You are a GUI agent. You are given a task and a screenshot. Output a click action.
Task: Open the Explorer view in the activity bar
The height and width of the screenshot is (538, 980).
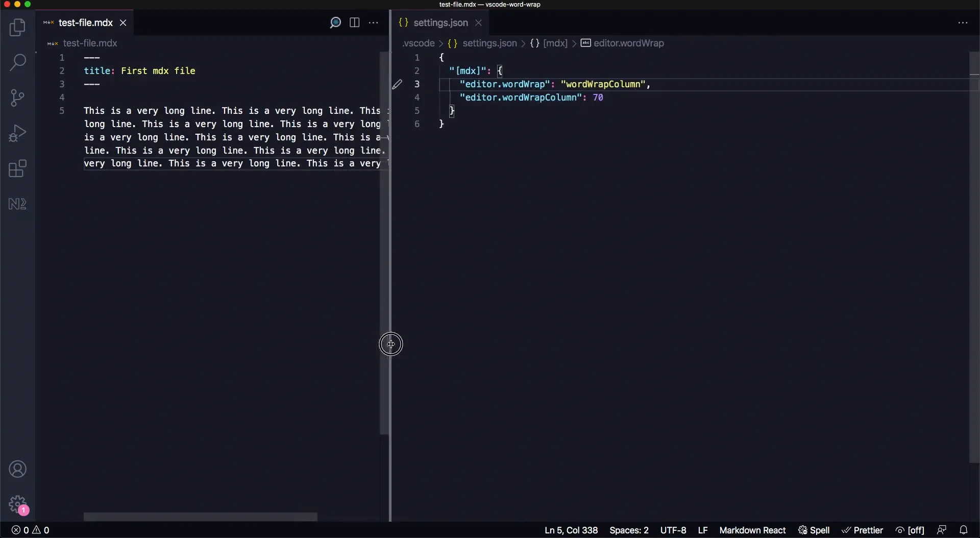pyautogui.click(x=18, y=27)
